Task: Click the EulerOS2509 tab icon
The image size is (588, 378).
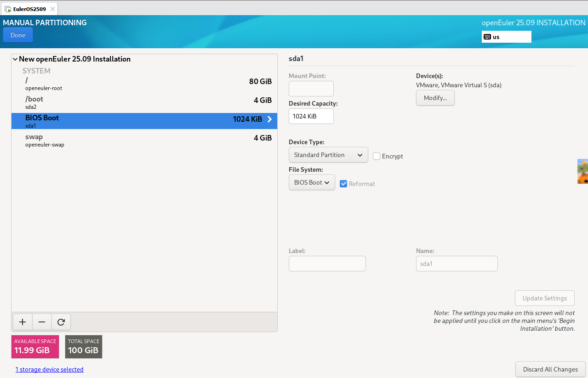Action: coord(8,9)
